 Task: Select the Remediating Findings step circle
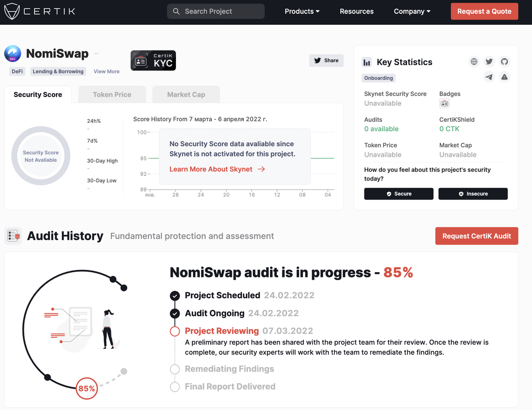175,369
